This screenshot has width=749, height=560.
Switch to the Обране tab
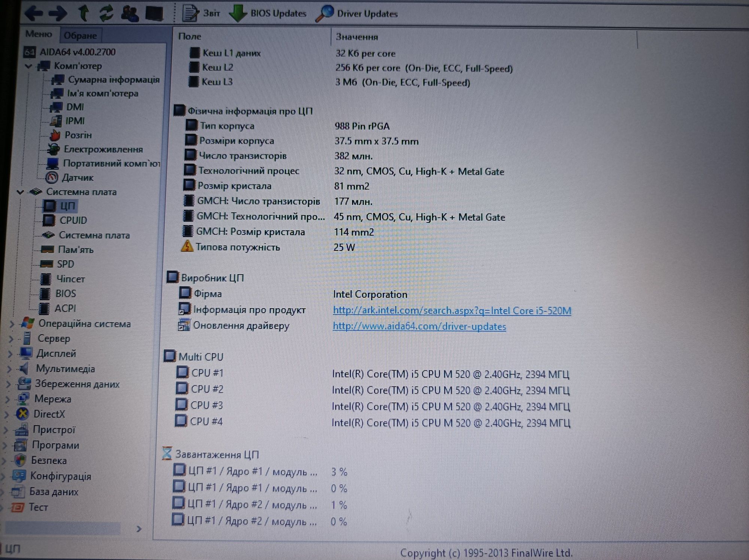pos(80,36)
